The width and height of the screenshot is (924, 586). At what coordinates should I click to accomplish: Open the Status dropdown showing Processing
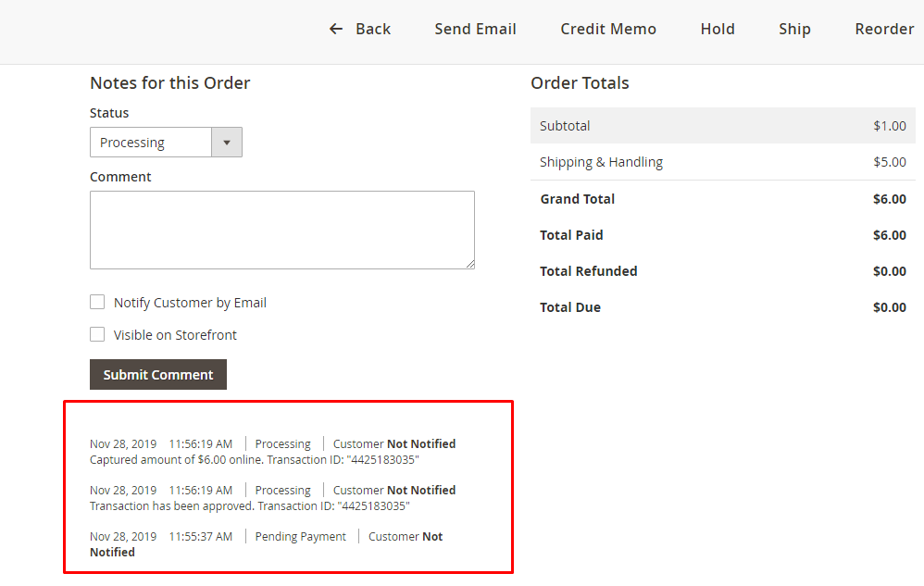153,143
